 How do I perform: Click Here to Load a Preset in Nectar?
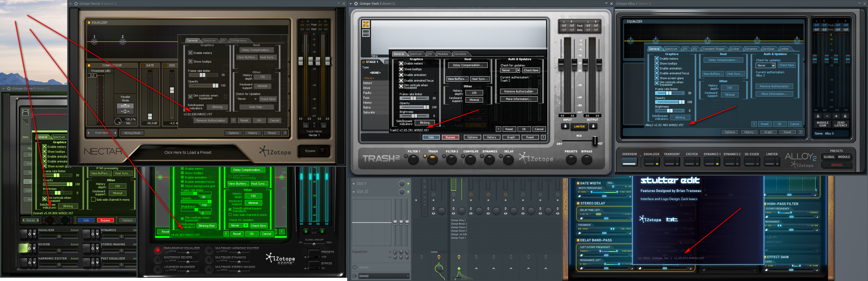pyautogui.click(x=188, y=153)
